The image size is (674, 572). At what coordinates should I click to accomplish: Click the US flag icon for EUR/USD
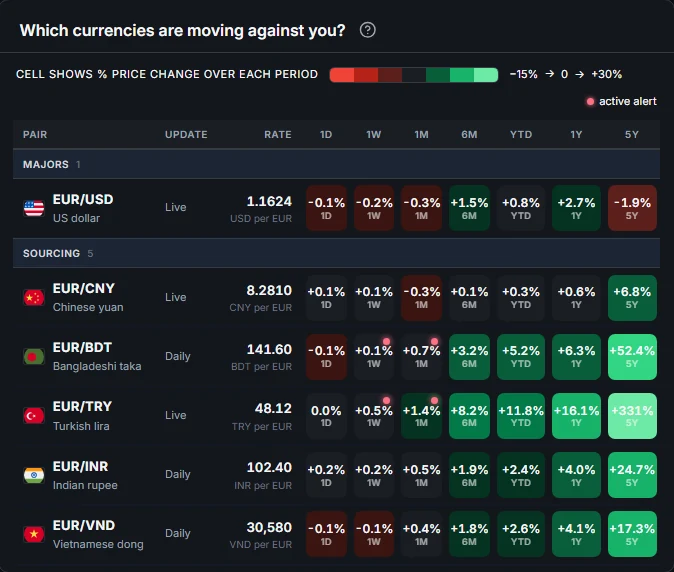click(x=34, y=208)
